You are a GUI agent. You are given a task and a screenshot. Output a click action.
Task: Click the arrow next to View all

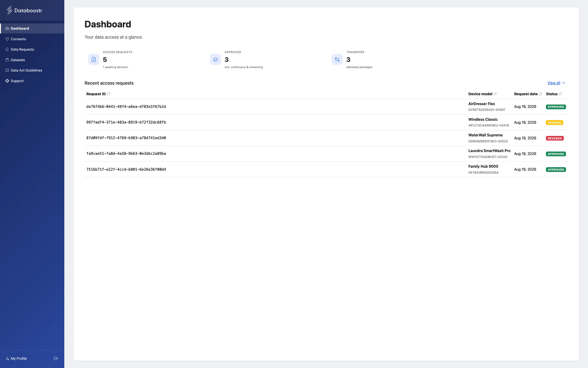[563, 83]
